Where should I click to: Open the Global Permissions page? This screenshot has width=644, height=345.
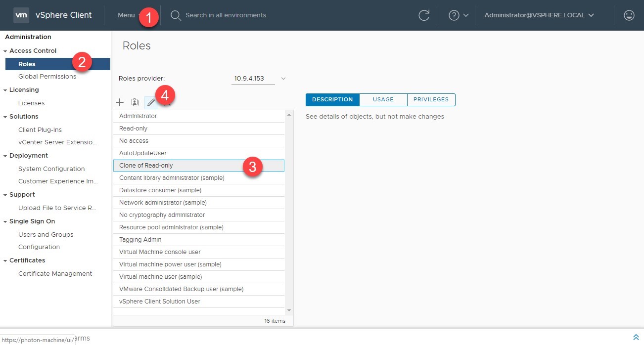pos(47,76)
